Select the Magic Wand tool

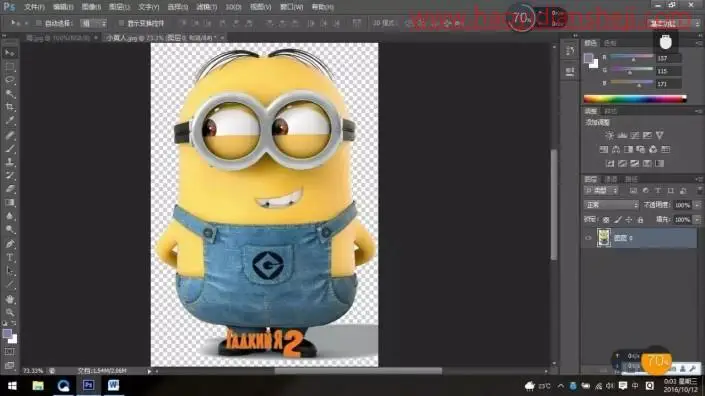(9, 93)
